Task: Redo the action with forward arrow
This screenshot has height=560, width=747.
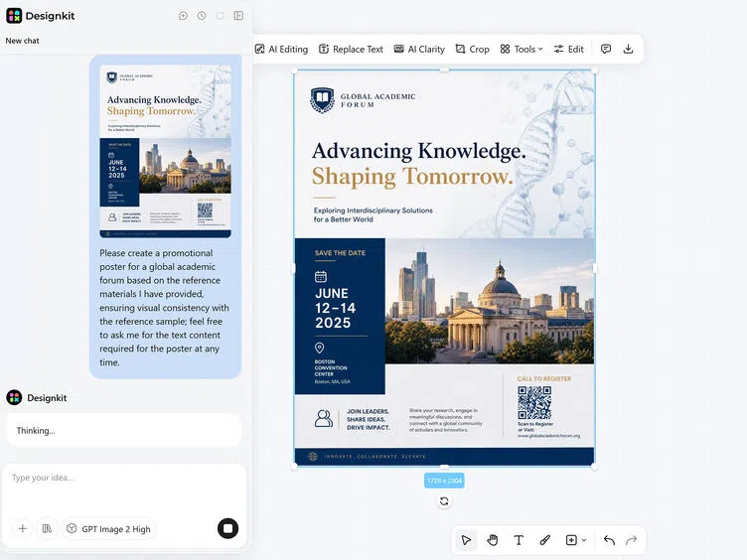Action: pos(631,540)
